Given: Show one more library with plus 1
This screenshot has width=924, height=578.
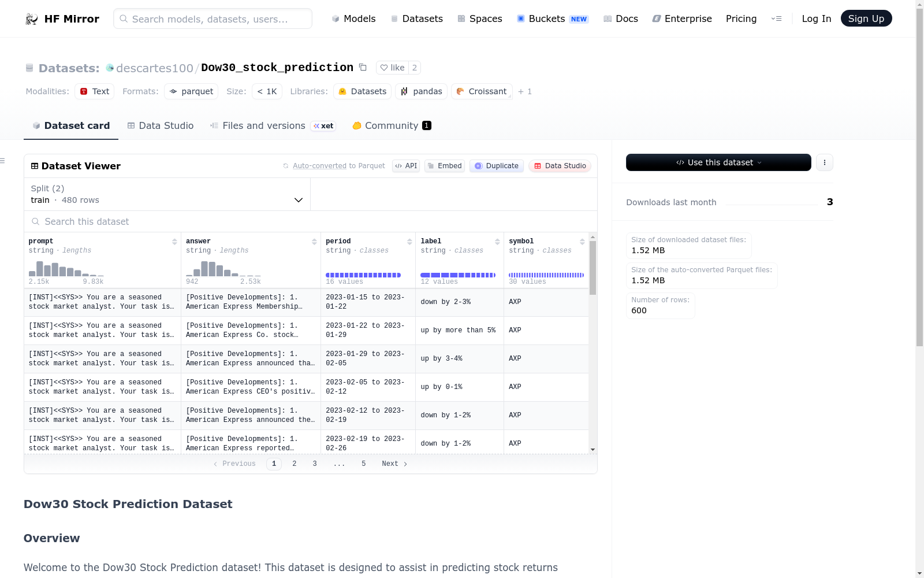Looking at the screenshot, I should click(x=525, y=91).
